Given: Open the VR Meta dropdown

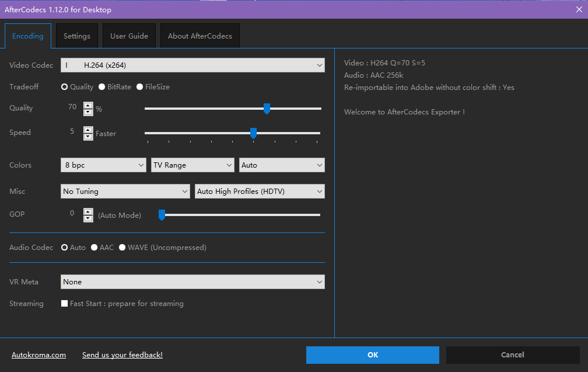Looking at the screenshot, I should click(x=192, y=281).
